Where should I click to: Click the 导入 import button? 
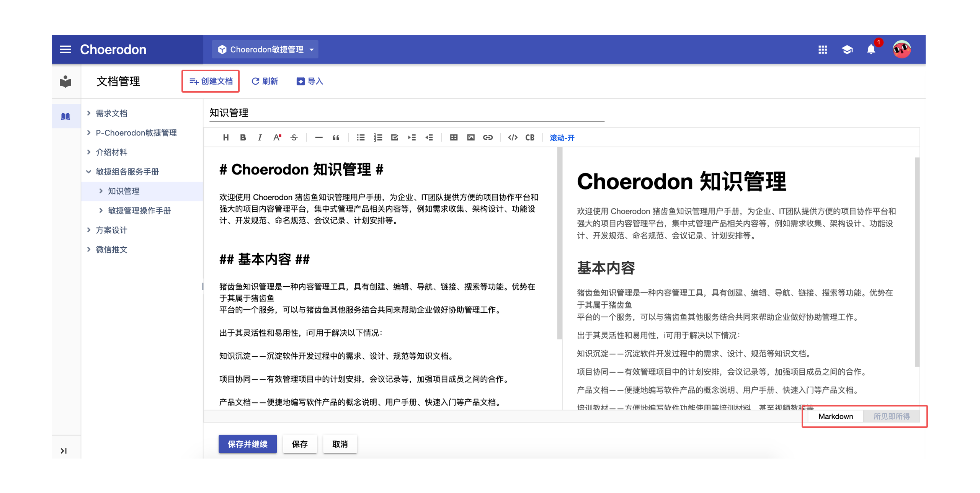[310, 81]
